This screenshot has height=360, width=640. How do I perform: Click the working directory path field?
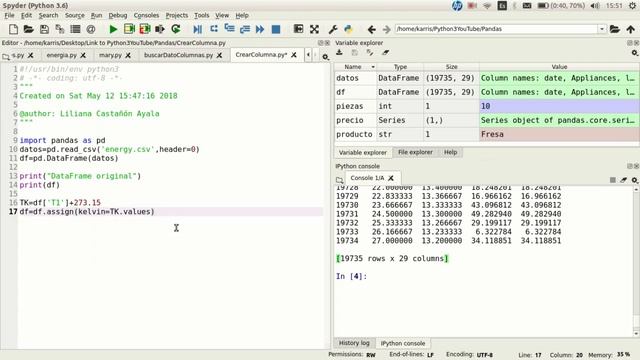[496, 29]
